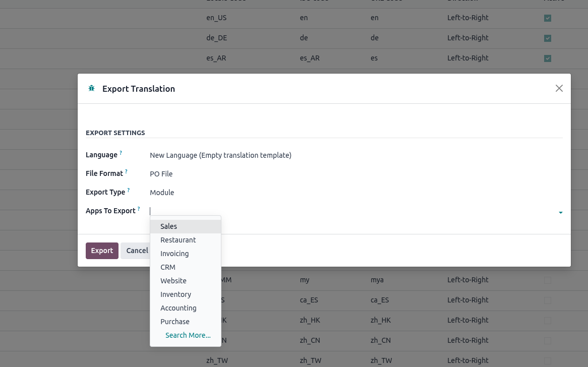Click the Search More... link
588x367 pixels.
pyautogui.click(x=188, y=335)
